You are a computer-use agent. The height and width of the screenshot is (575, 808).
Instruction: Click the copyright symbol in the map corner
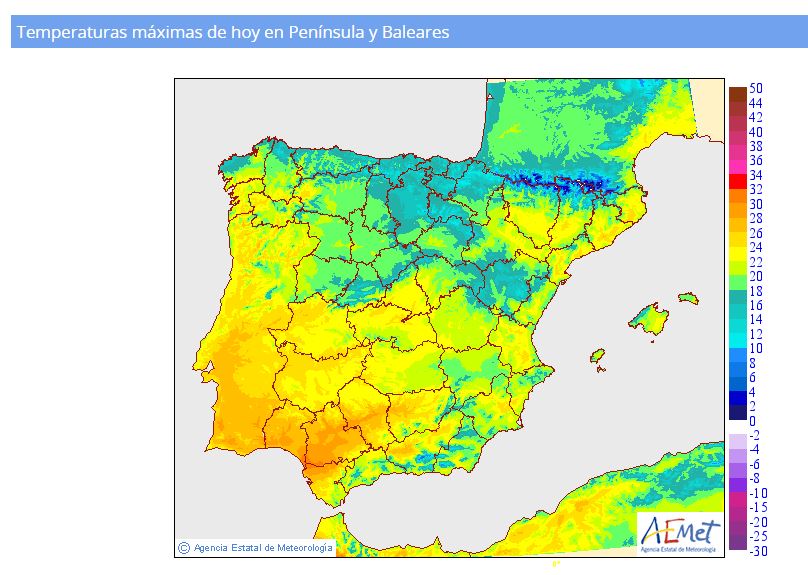(183, 547)
